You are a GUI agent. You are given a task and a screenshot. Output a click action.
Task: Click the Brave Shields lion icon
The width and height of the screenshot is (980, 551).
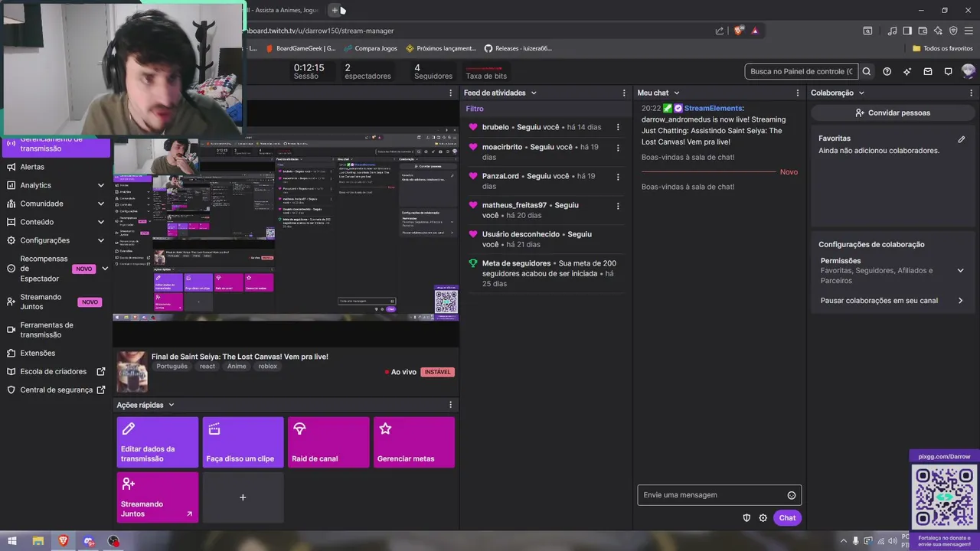(738, 31)
